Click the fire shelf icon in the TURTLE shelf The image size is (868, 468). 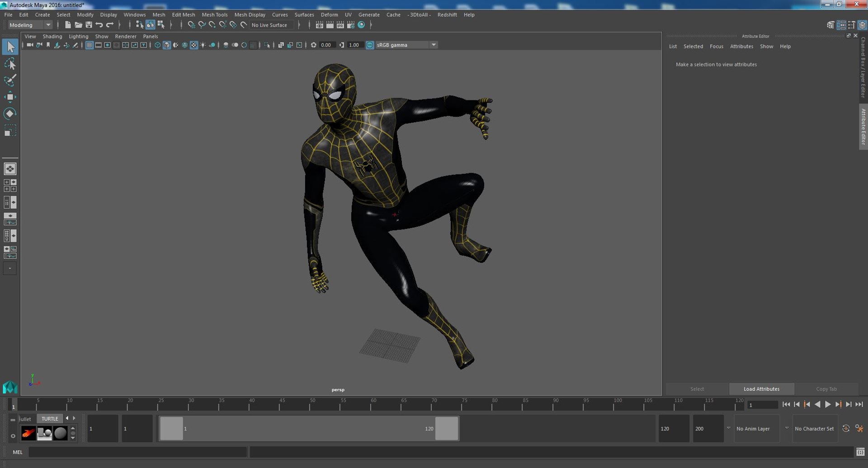28,433
